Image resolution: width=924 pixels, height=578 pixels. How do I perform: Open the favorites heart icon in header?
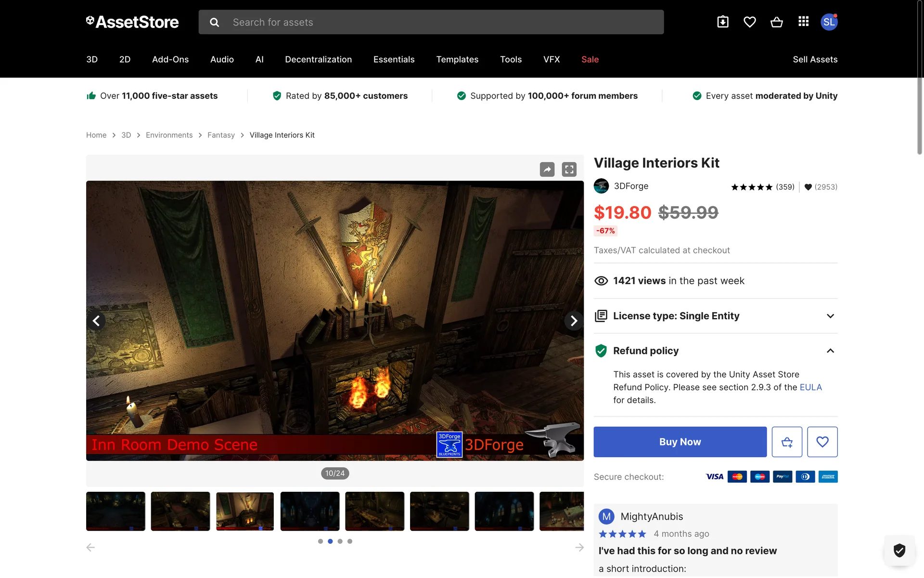[x=749, y=22]
